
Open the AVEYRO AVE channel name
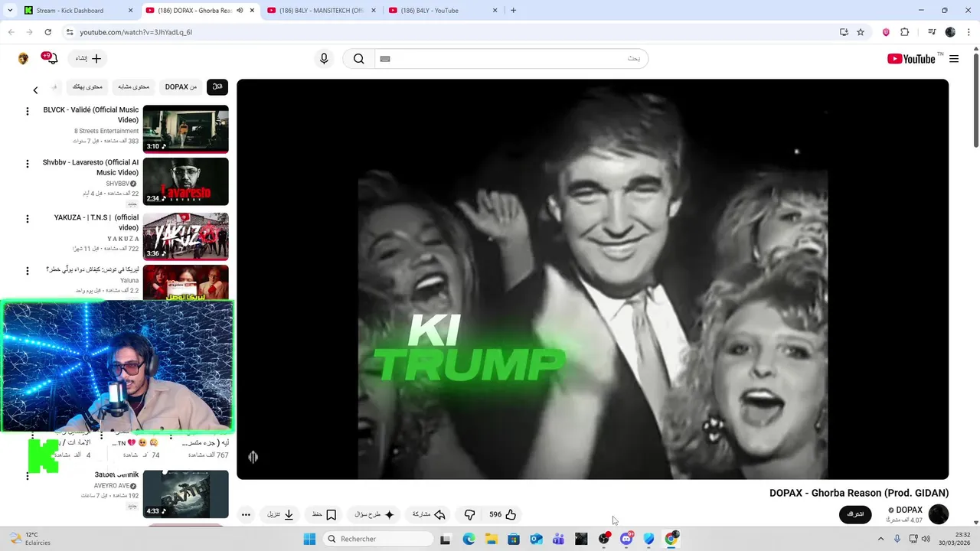click(112, 486)
